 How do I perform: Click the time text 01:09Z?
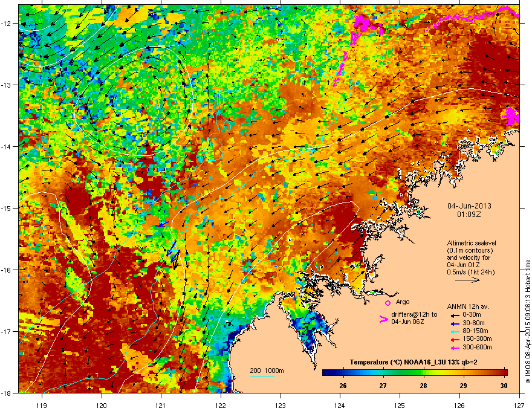coord(469,215)
